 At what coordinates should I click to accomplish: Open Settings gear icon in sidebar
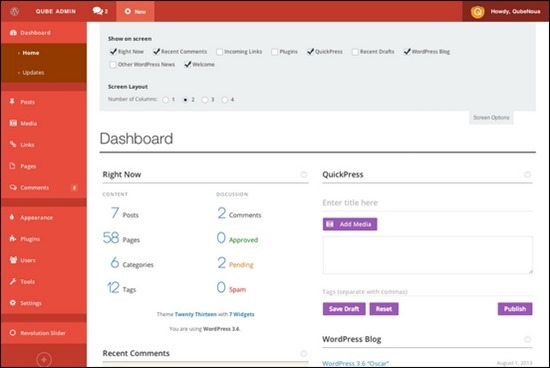pyautogui.click(x=13, y=303)
